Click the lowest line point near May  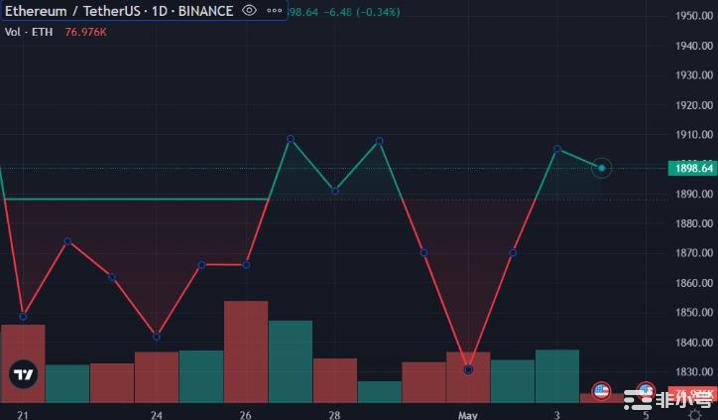(x=468, y=370)
